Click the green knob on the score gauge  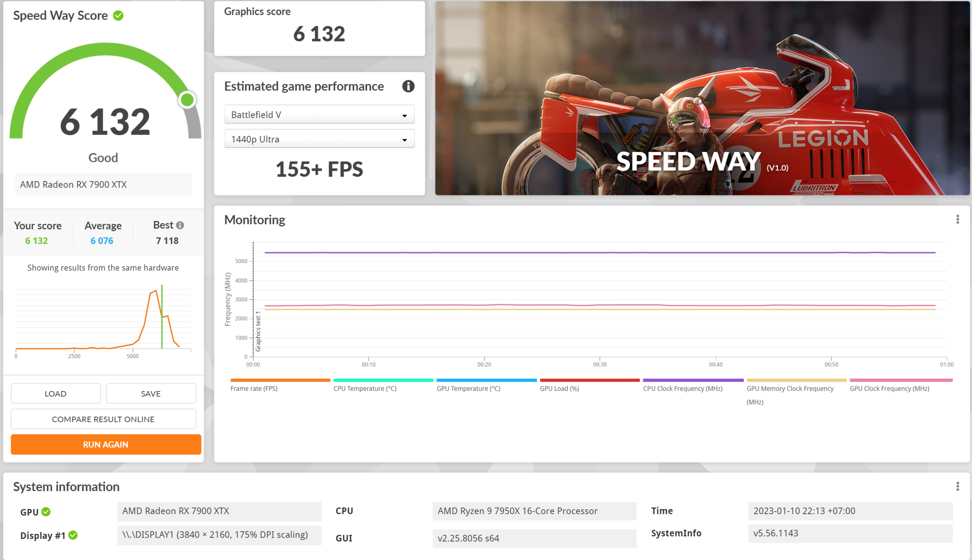pos(187,100)
